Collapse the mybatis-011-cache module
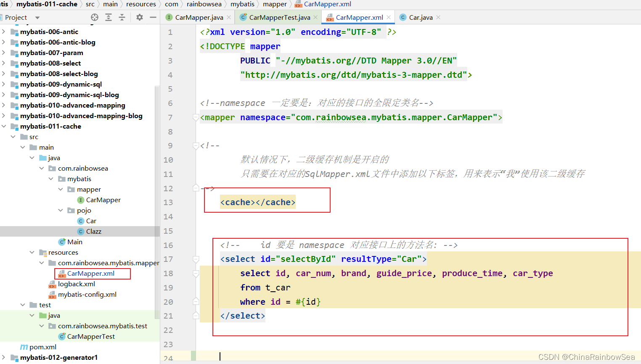The image size is (641, 364). pyautogui.click(x=4, y=126)
